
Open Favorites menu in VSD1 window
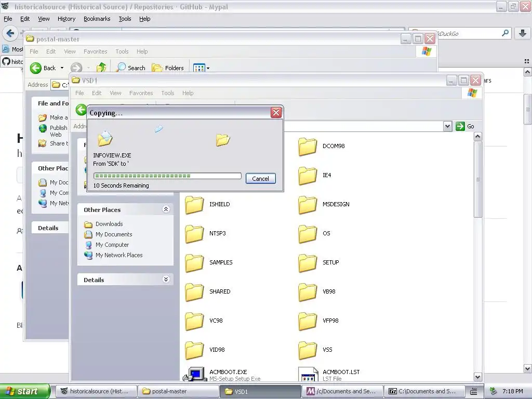pyautogui.click(x=141, y=93)
